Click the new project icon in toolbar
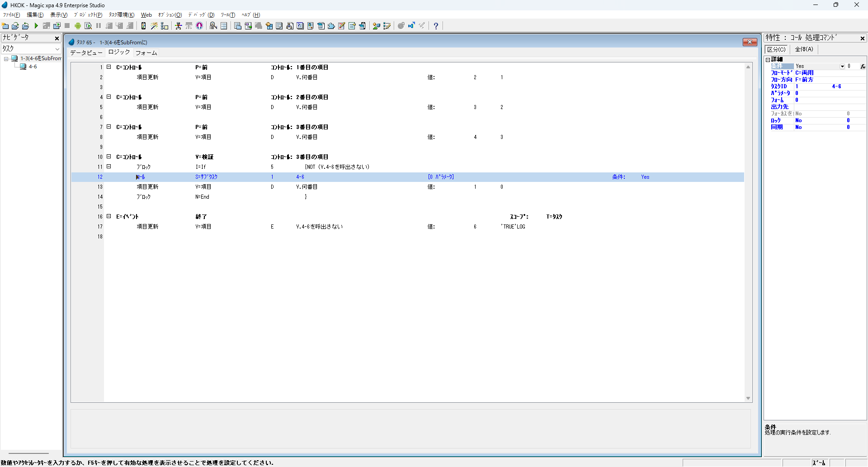 click(5, 26)
